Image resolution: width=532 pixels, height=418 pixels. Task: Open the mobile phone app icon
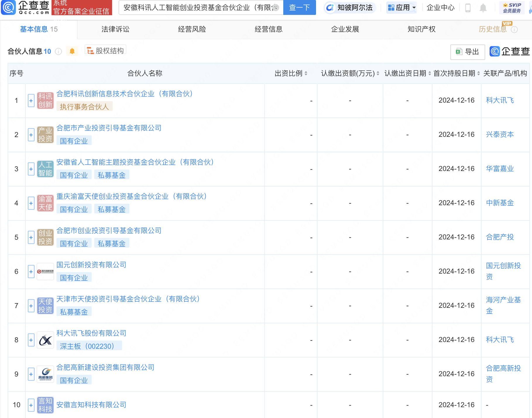468,8
